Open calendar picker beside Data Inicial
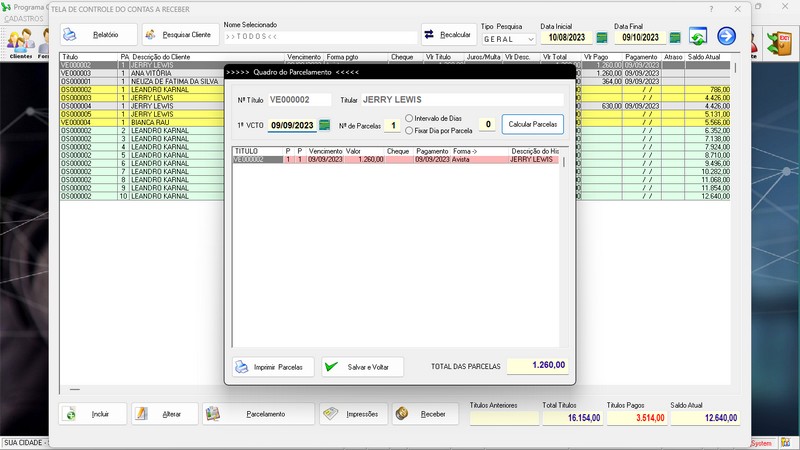 [602, 37]
